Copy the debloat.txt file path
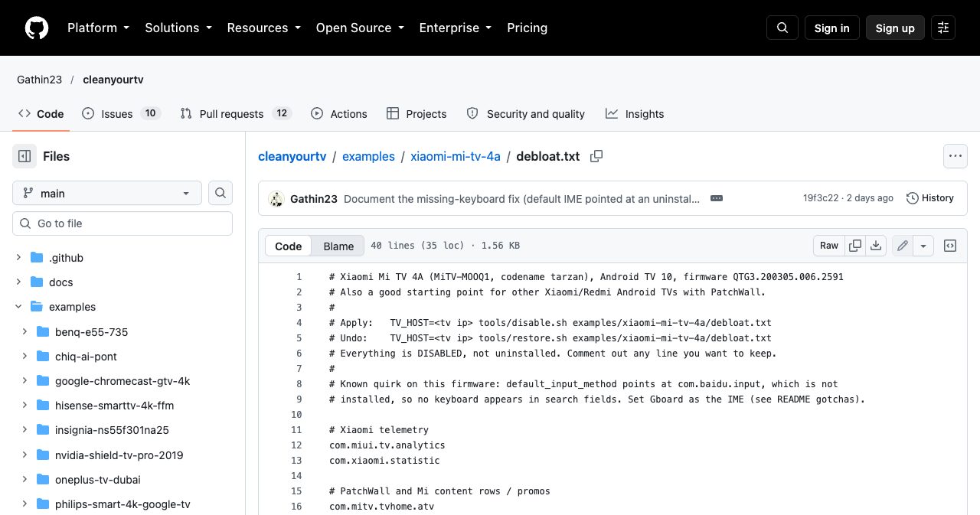The image size is (980, 515). pos(596,156)
